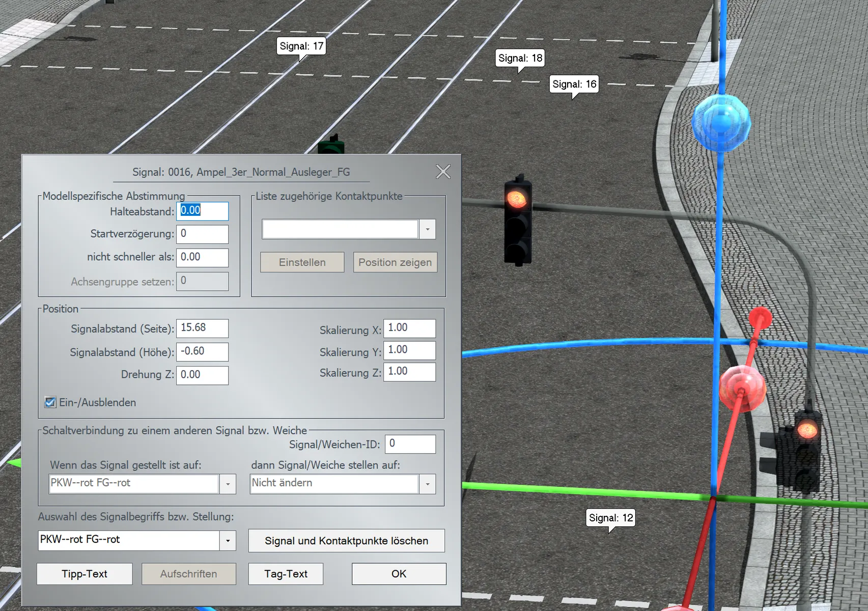Select the 'Signal: 12' label

[x=611, y=518]
